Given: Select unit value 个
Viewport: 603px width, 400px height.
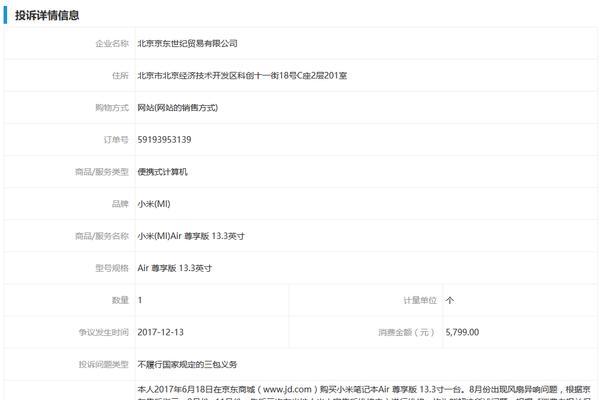Looking at the screenshot, I should [450, 300].
